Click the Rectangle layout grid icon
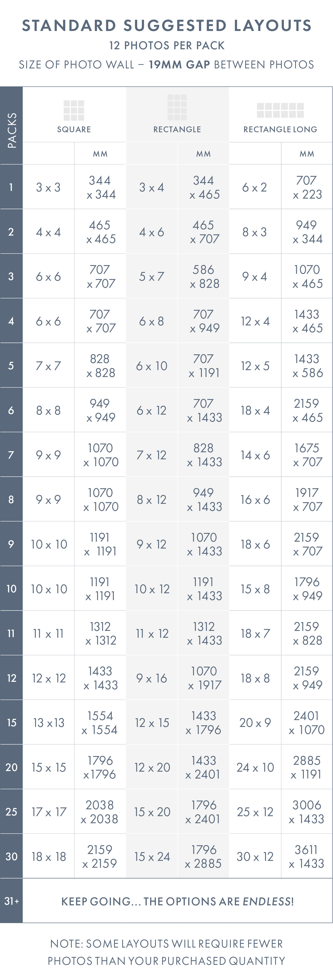Image resolution: width=333 pixels, height=980 pixels. [x=177, y=107]
